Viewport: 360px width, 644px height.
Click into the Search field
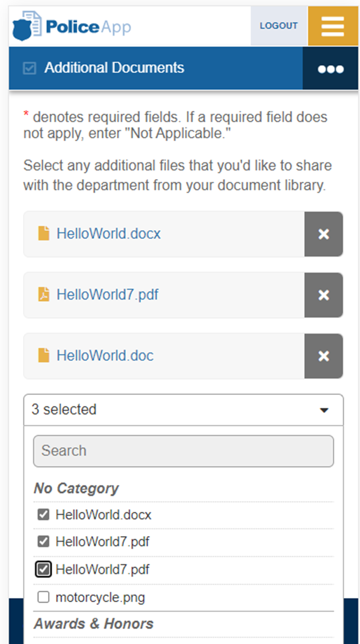pyautogui.click(x=183, y=451)
